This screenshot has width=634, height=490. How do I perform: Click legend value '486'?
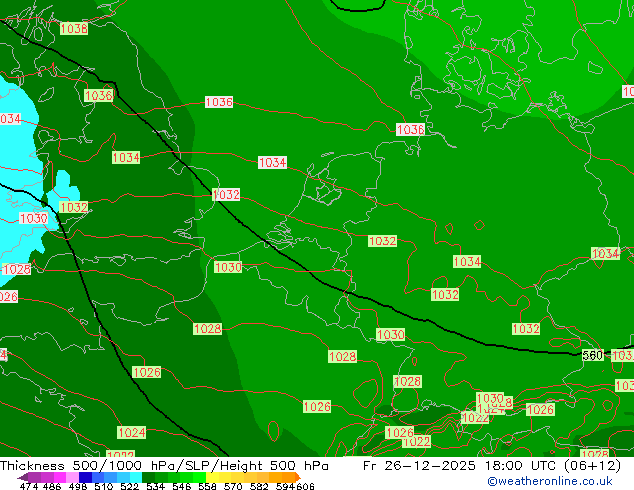coord(51,486)
